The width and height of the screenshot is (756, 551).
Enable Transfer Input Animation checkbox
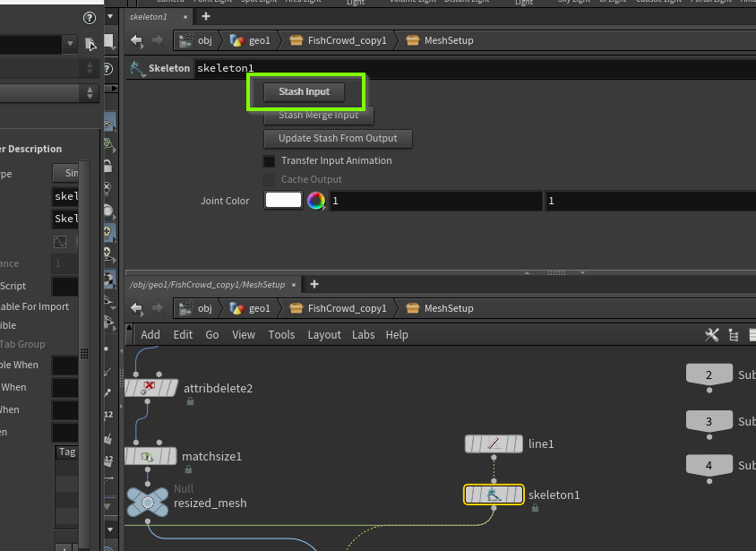269,161
